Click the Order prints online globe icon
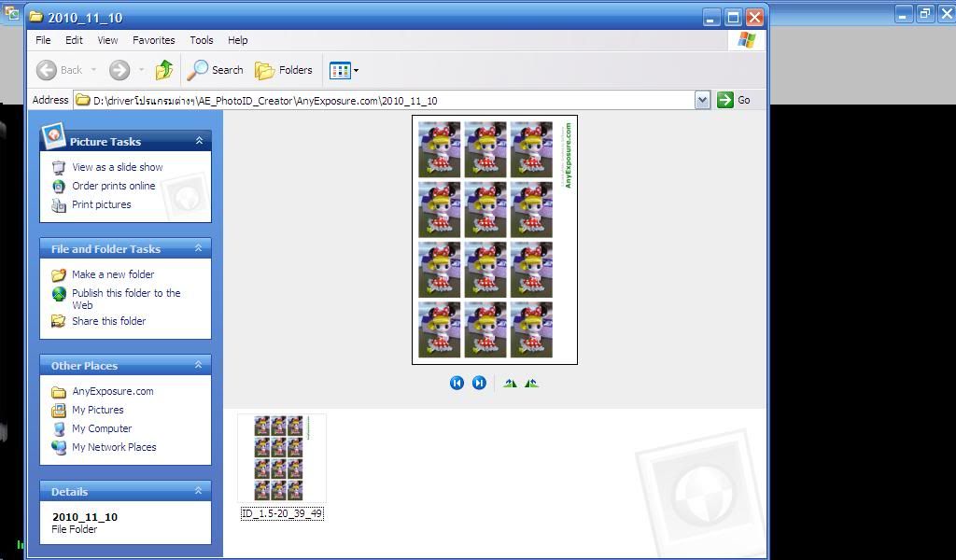 pyautogui.click(x=59, y=186)
